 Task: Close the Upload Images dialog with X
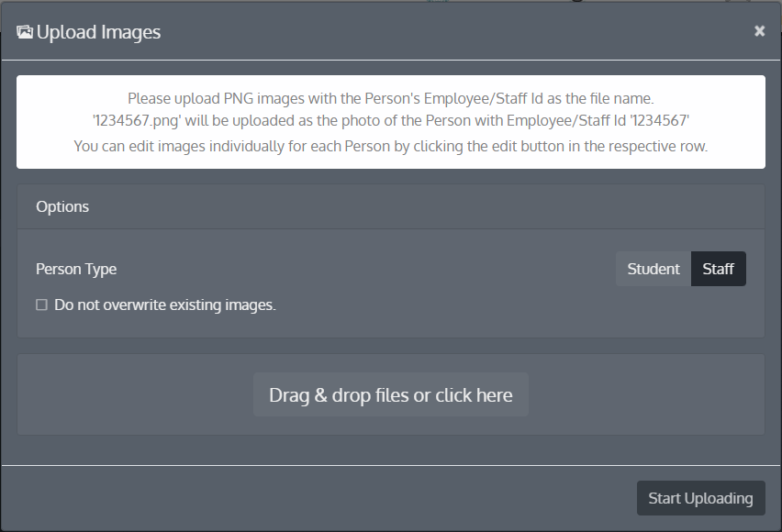(759, 31)
